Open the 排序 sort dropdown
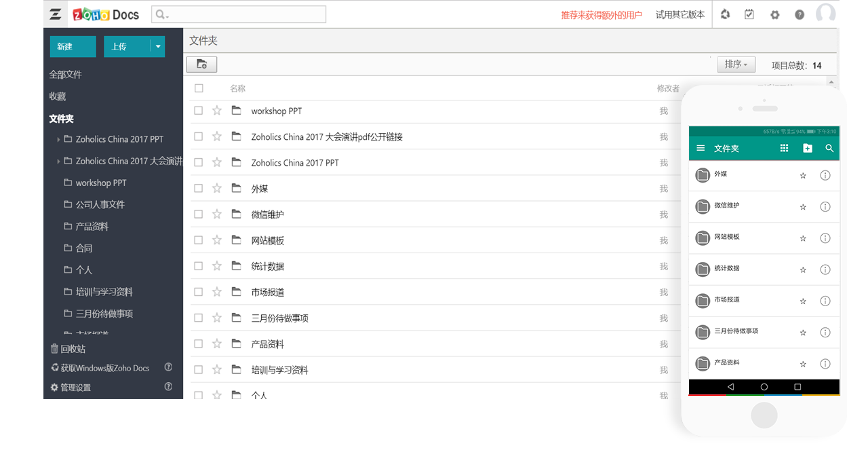The width and height of the screenshot is (868, 465). [x=736, y=64]
